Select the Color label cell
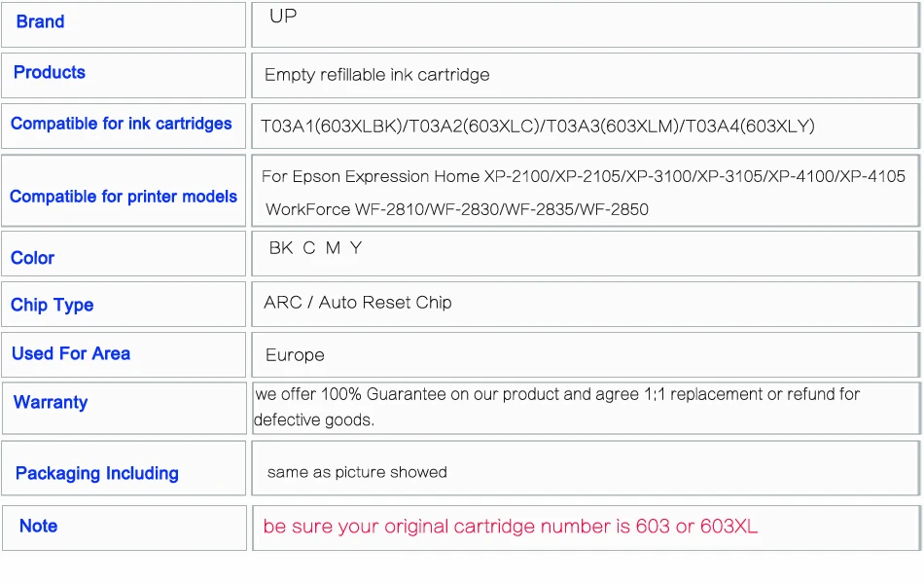Viewport: 924px width, 584px height. click(32, 258)
